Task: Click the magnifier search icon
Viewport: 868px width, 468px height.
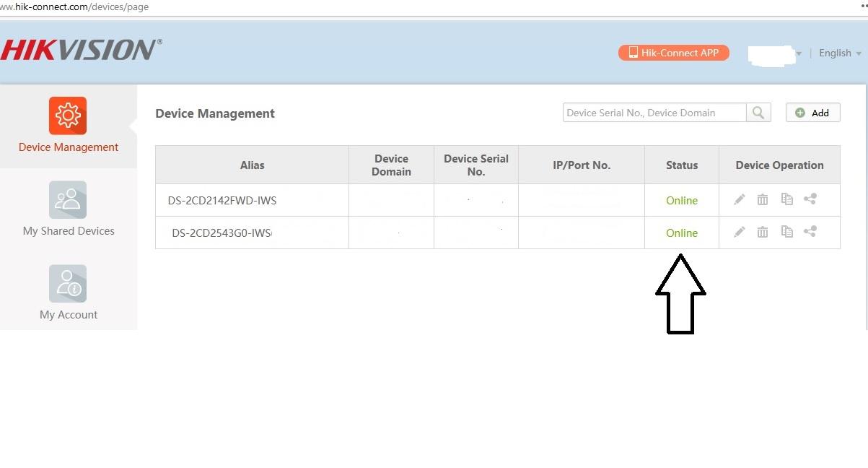Action: (758, 113)
